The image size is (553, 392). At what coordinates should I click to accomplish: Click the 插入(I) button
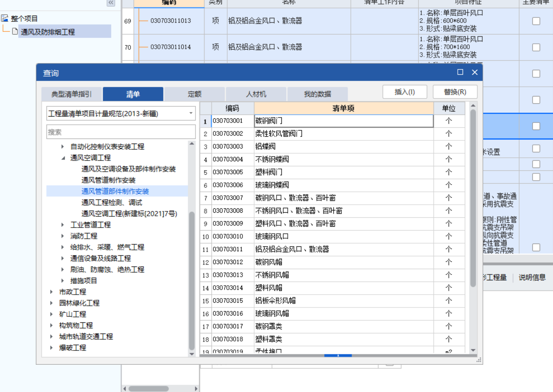pyautogui.click(x=405, y=92)
